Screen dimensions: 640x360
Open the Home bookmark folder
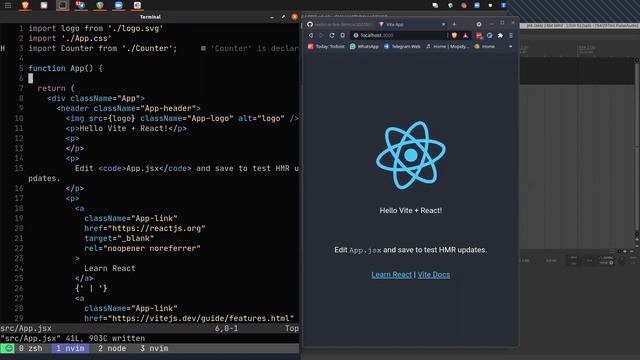484,47
